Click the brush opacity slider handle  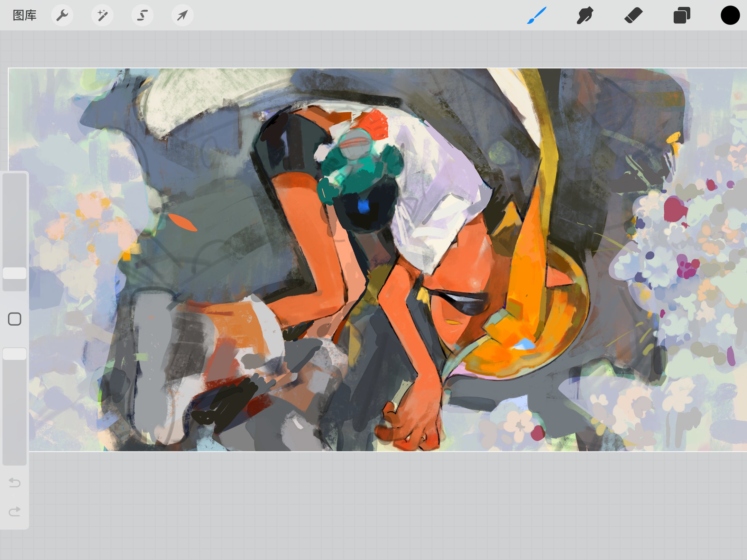point(15,354)
